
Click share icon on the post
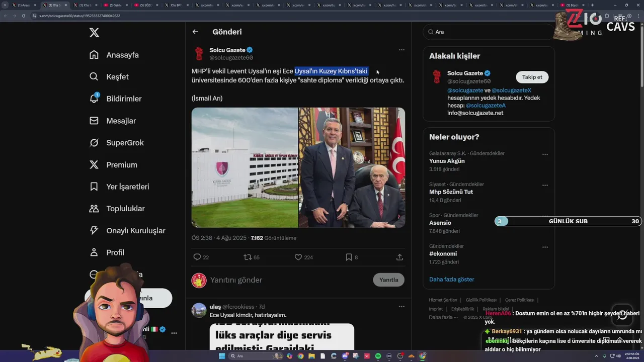point(399,257)
